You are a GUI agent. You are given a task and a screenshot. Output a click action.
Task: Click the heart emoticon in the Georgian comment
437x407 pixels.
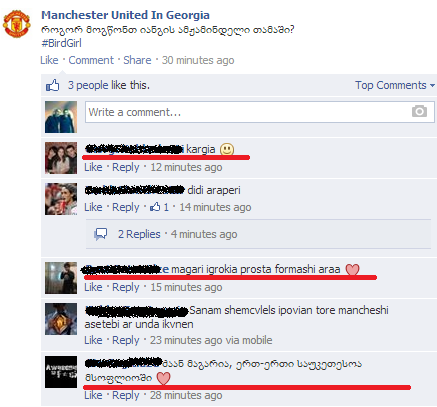(163, 378)
